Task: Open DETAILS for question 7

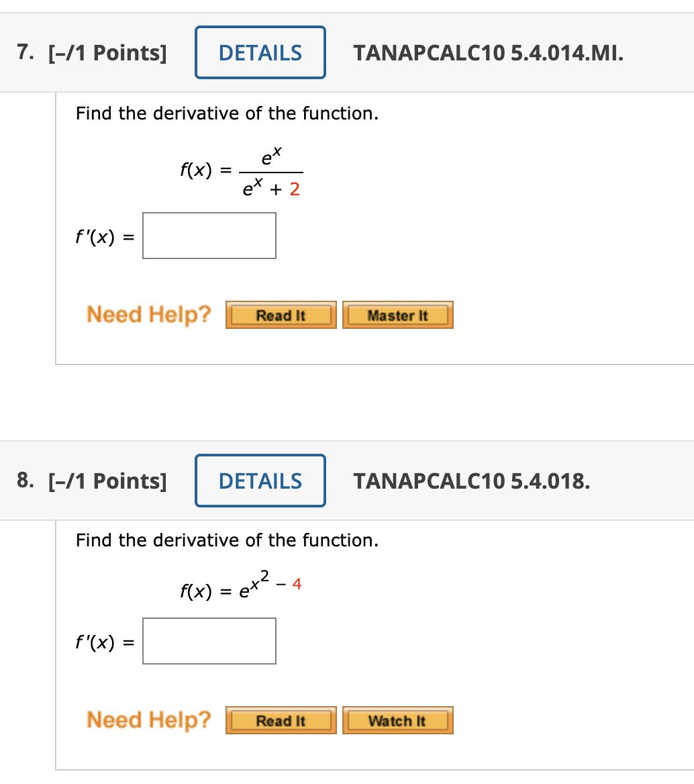Action: (260, 52)
